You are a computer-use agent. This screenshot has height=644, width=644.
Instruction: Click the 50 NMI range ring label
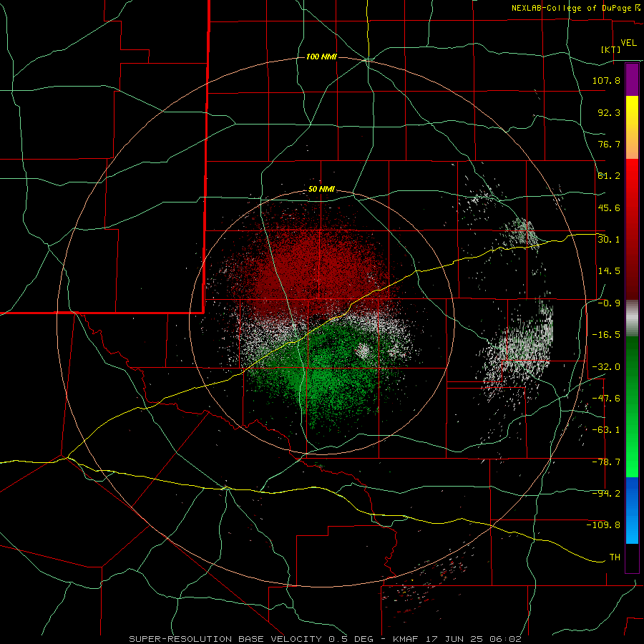coord(321,189)
